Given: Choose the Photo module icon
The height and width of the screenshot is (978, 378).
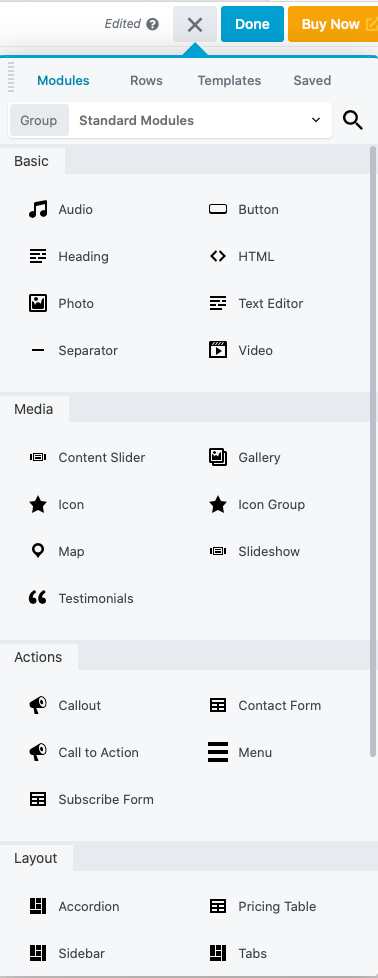Looking at the screenshot, I should point(38,304).
